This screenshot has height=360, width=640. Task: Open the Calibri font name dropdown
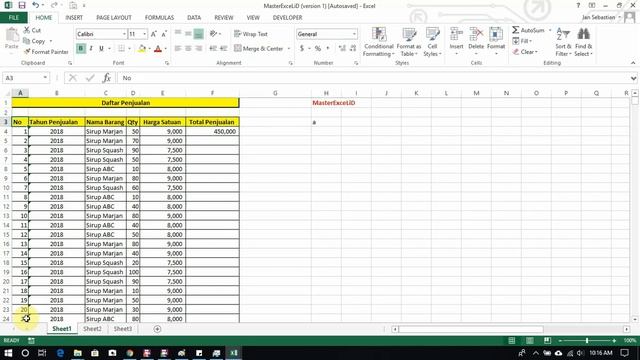click(x=124, y=34)
